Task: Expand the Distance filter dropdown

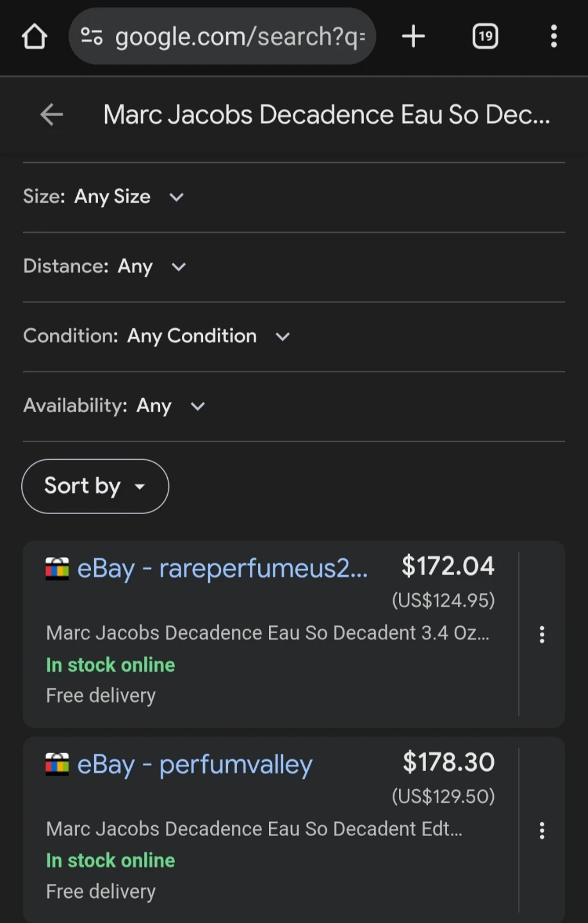Action: 178,267
